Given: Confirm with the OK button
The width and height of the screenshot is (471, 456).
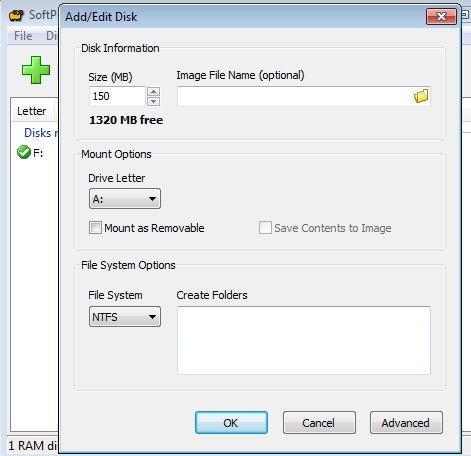Looking at the screenshot, I should coord(231,423).
